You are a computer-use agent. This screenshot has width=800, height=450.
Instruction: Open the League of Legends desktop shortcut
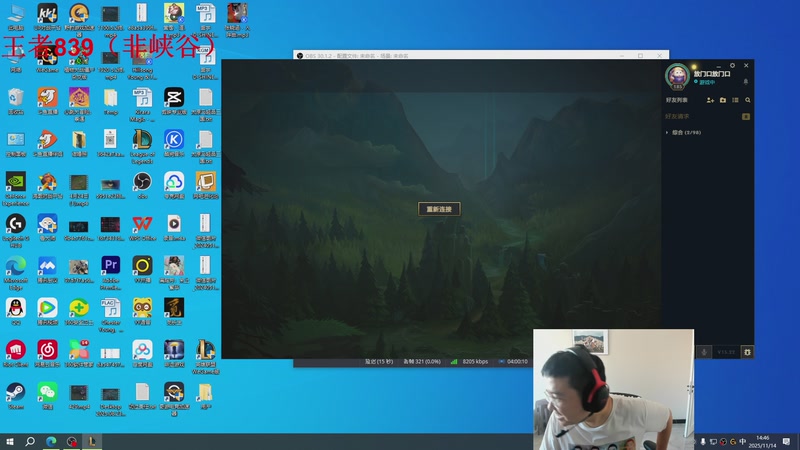click(x=142, y=146)
